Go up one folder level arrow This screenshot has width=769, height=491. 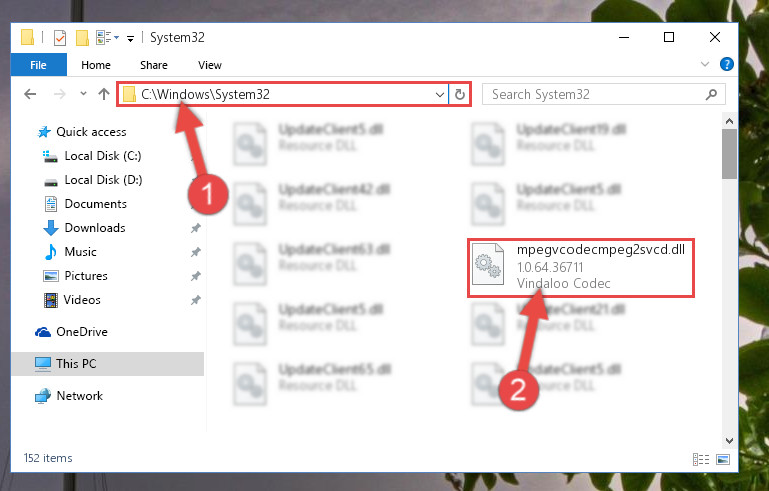tap(103, 94)
